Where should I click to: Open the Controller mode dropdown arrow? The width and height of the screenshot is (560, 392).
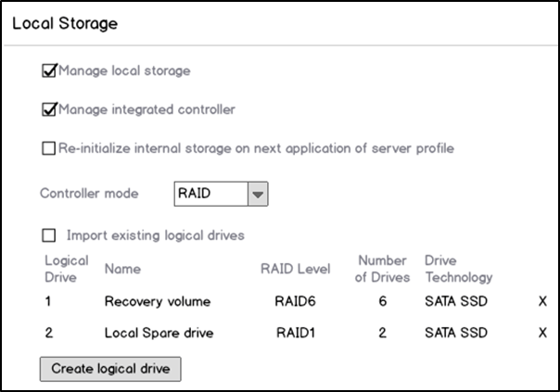[x=258, y=194]
